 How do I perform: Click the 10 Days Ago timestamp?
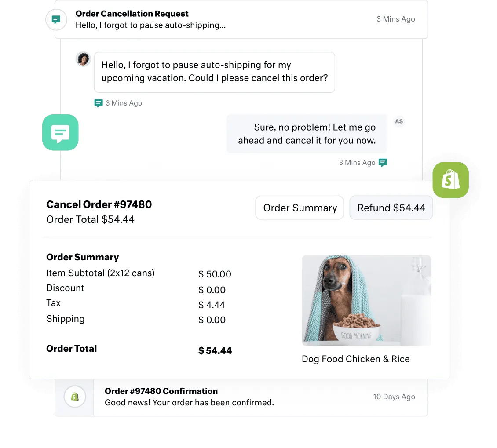point(394,397)
